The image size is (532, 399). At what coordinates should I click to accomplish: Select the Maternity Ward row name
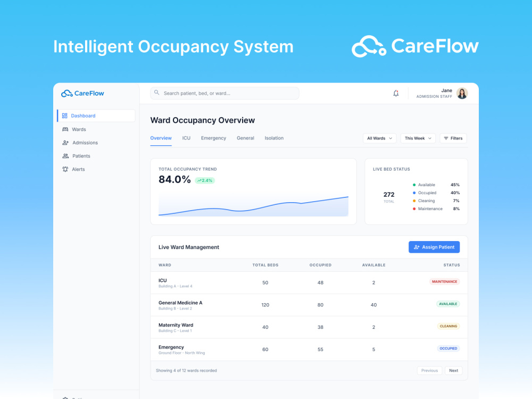(176, 325)
